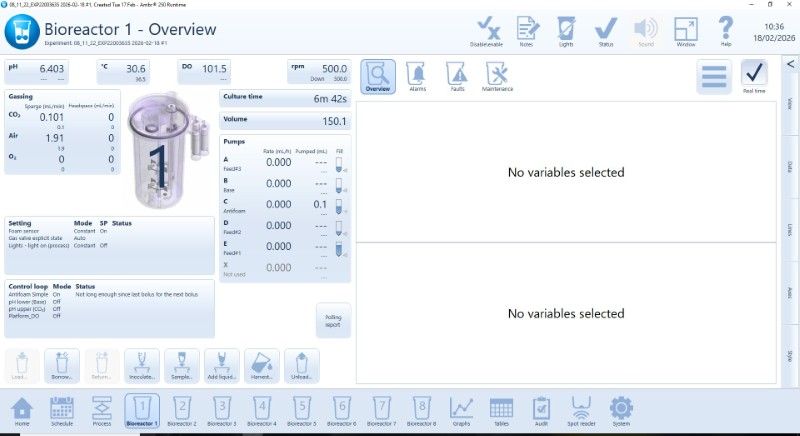Open the Alarms panel
Image resolution: width=800 pixels, height=436 pixels.
click(416, 76)
